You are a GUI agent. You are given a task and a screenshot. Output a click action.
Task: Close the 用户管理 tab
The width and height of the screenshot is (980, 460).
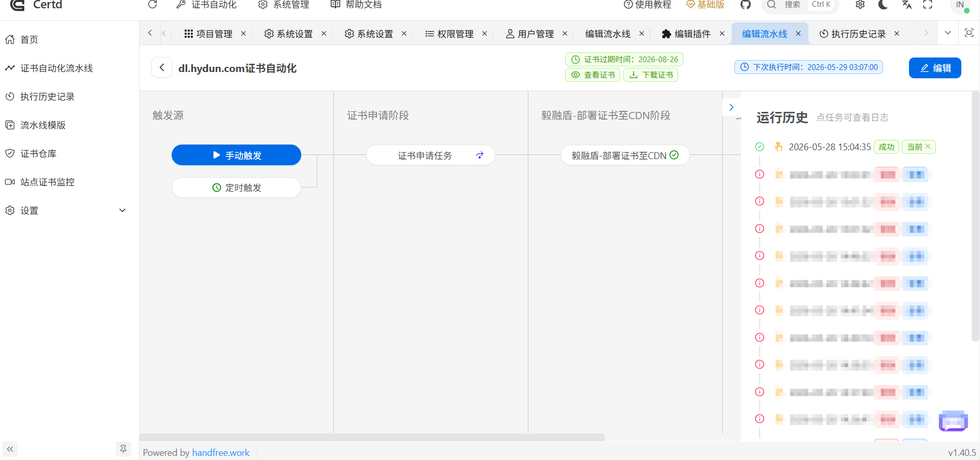pyautogui.click(x=565, y=34)
